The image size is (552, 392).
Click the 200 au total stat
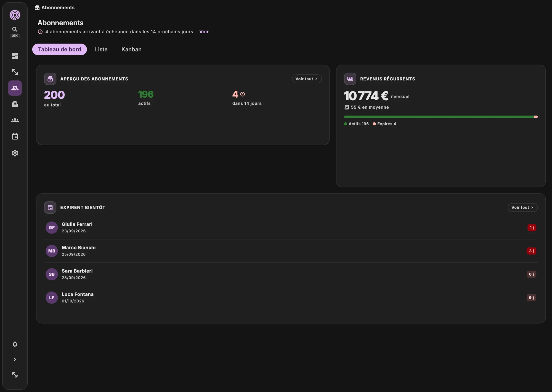54,98
